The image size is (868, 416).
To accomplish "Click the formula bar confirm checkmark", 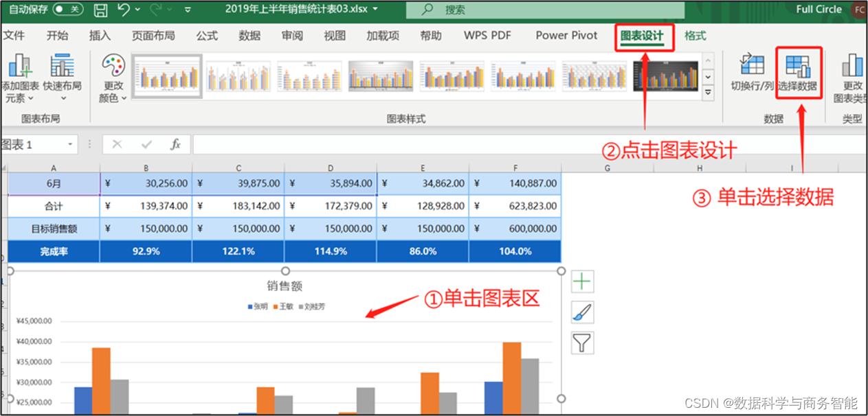I will [x=146, y=145].
